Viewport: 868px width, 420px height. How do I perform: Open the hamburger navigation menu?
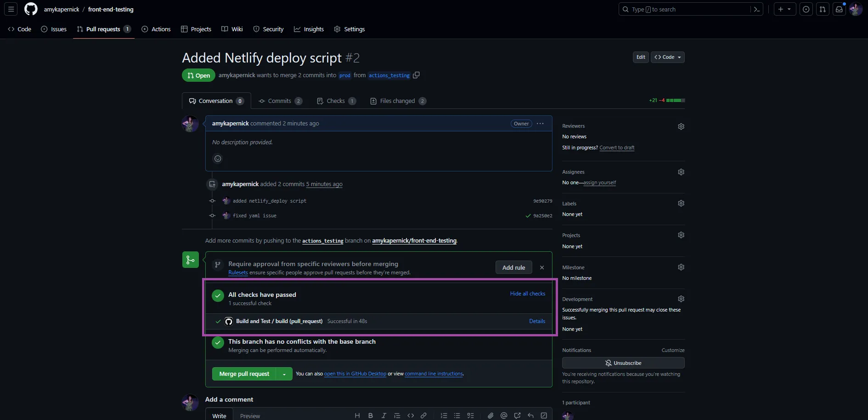tap(11, 9)
